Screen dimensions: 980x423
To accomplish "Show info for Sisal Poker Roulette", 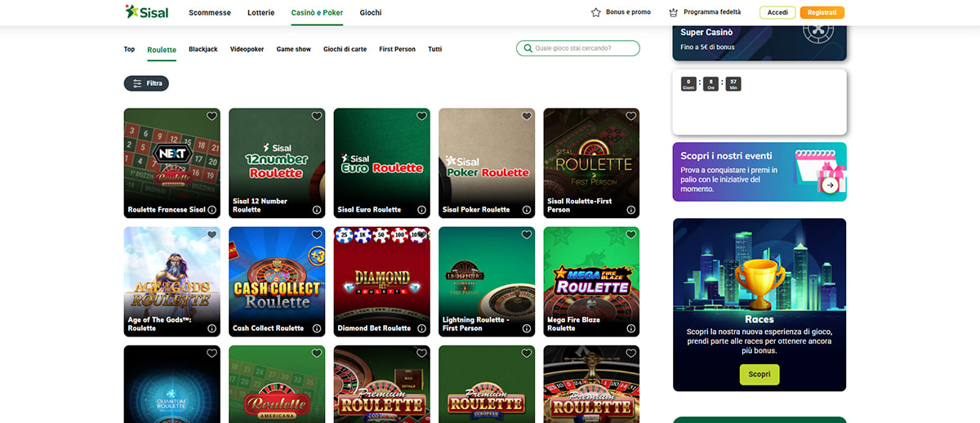I will pyautogui.click(x=527, y=210).
